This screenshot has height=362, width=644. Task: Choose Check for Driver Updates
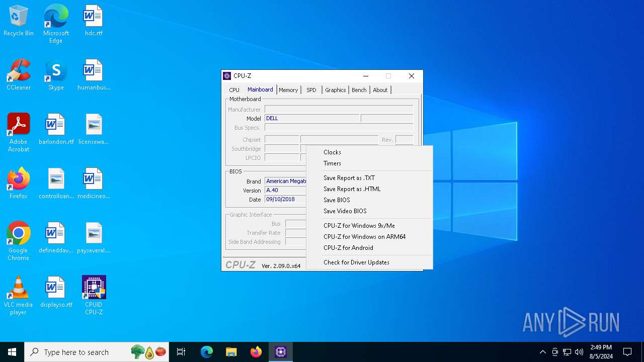coord(370,262)
